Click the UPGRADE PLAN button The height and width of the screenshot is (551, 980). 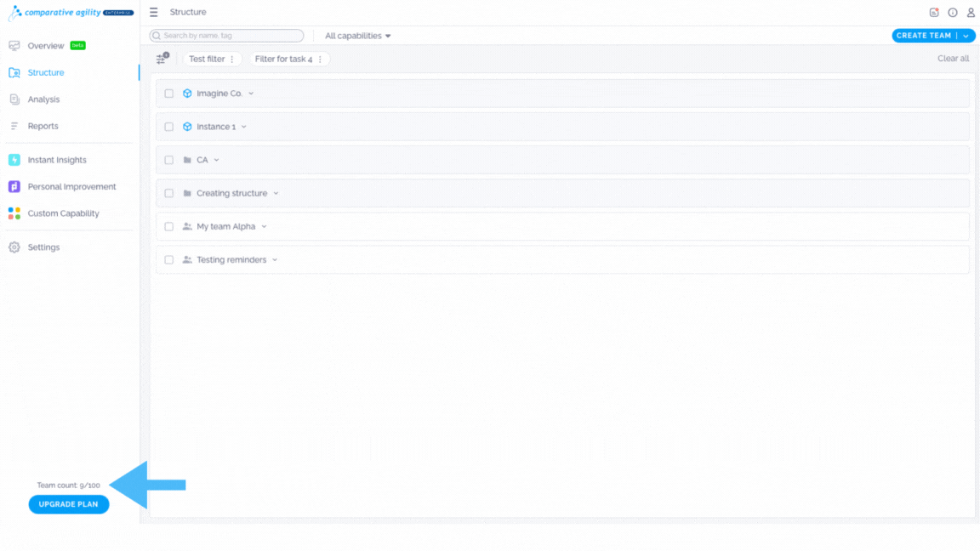69,504
